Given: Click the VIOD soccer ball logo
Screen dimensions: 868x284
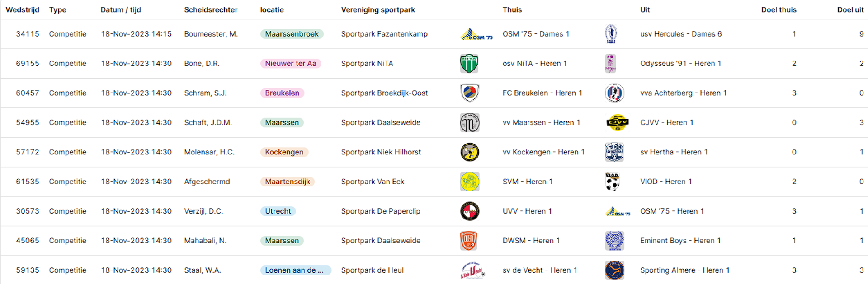Looking at the screenshot, I should pyautogui.click(x=613, y=182).
